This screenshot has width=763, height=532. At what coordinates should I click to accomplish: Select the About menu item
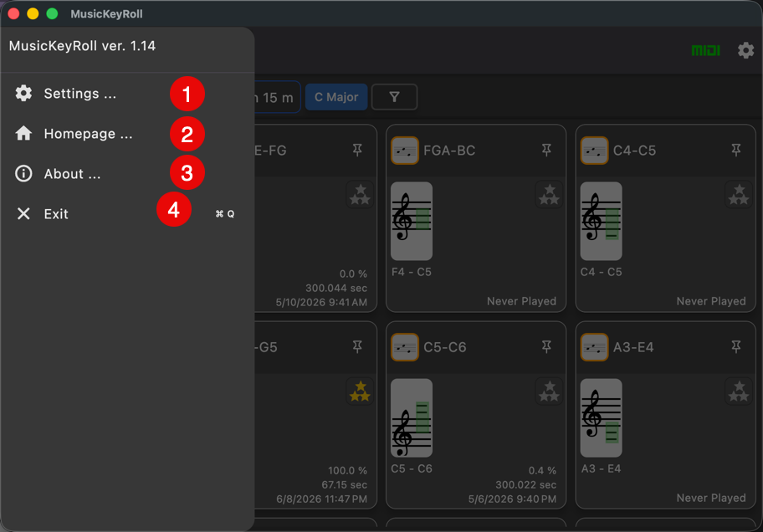(x=126, y=174)
